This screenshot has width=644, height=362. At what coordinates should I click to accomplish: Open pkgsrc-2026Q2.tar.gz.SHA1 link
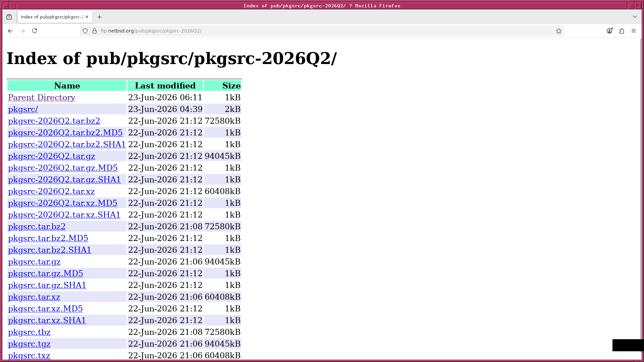[64, 180]
